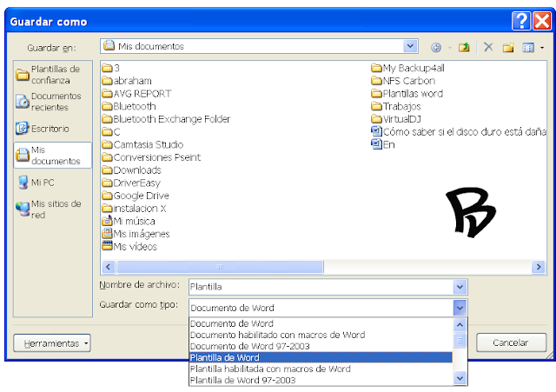Close the Guardar como dialog
556x392 pixels.
pyautogui.click(x=542, y=21)
